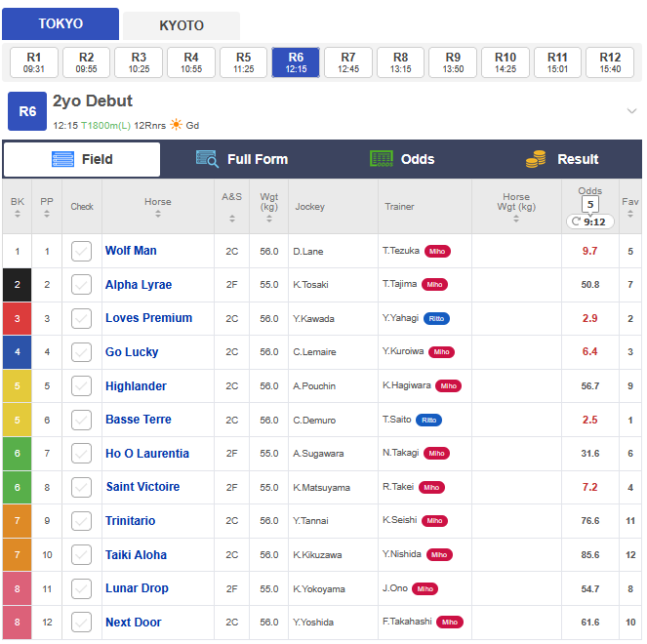
Task: Click the red bracket 3 color cell
Action: (17, 318)
